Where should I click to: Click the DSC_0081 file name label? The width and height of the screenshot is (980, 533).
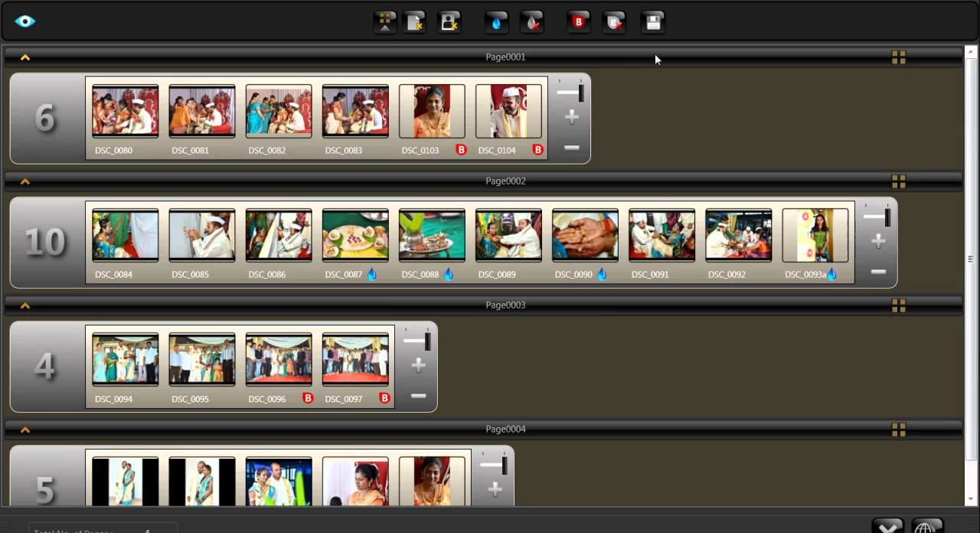point(190,151)
